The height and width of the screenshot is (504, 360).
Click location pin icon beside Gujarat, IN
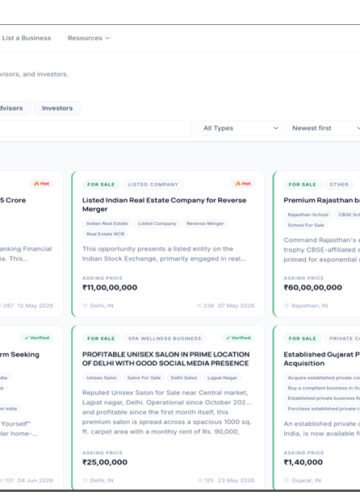pyautogui.click(x=287, y=480)
